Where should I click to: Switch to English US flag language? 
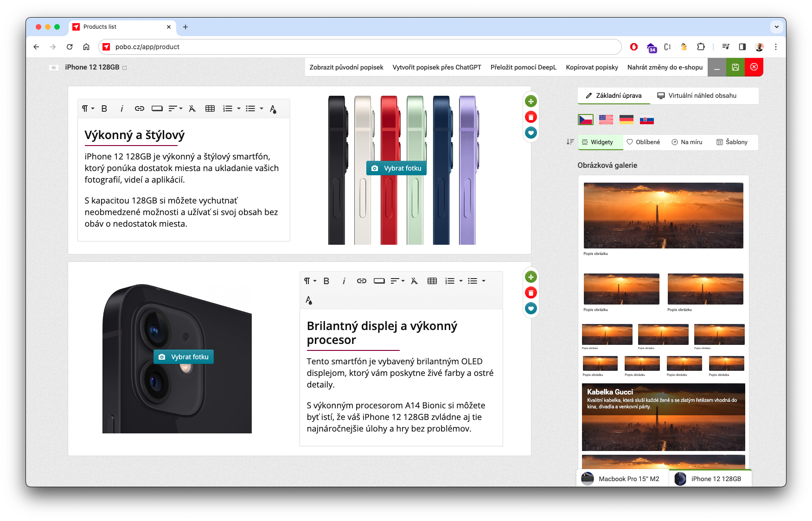pos(606,120)
